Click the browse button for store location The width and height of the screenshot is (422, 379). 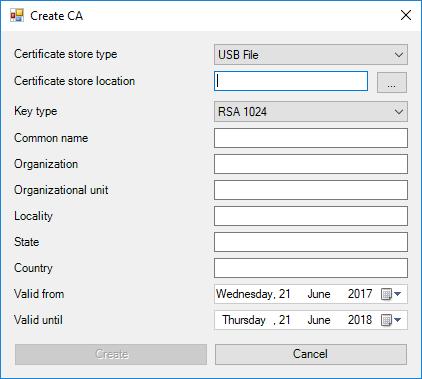pyautogui.click(x=392, y=82)
